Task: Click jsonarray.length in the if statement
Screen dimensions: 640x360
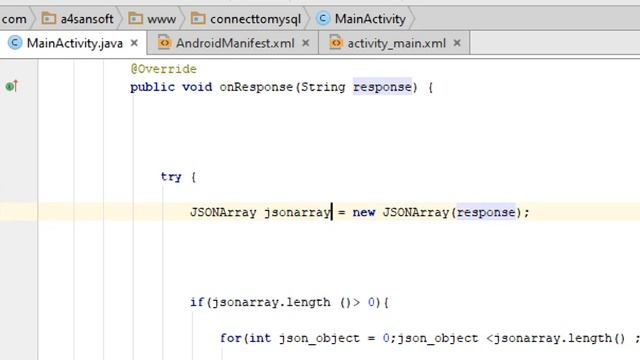Action: (x=271, y=302)
